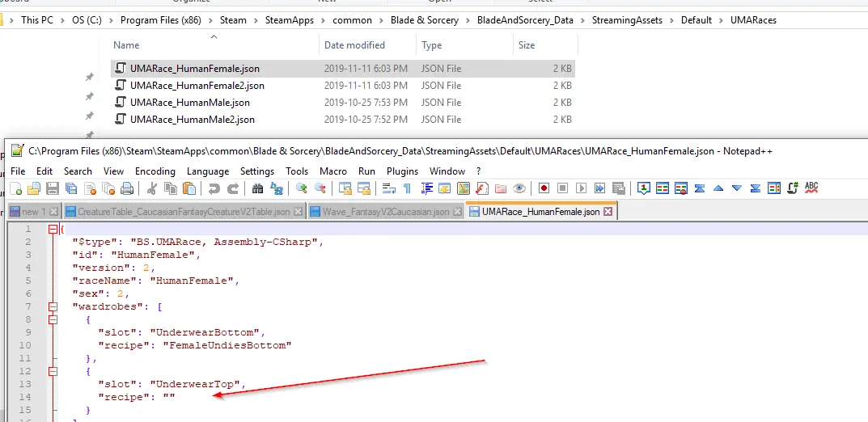The height and width of the screenshot is (422, 868).
Task: Collapse the wardrobes array fold marker
Action: [x=53, y=306]
